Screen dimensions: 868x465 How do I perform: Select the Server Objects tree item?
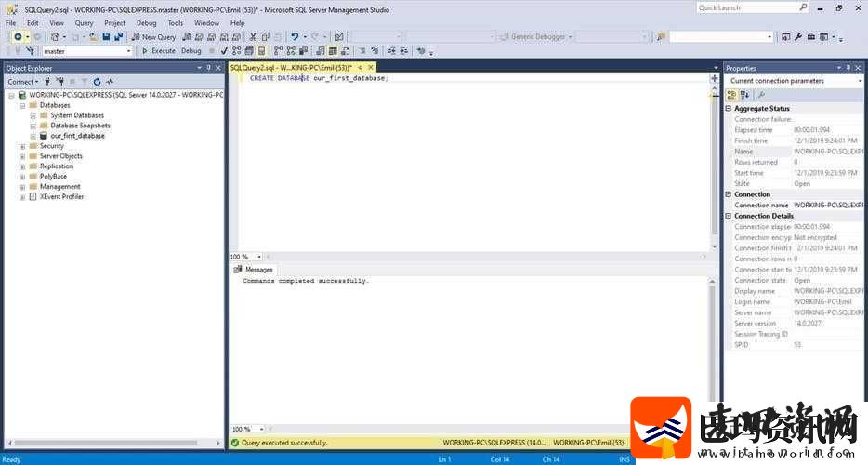[61, 156]
